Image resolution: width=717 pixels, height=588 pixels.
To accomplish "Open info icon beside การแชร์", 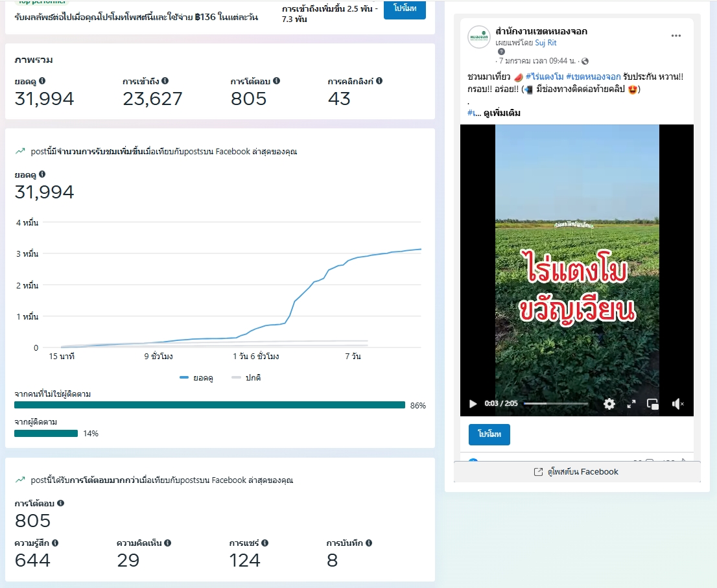I will pyautogui.click(x=264, y=543).
